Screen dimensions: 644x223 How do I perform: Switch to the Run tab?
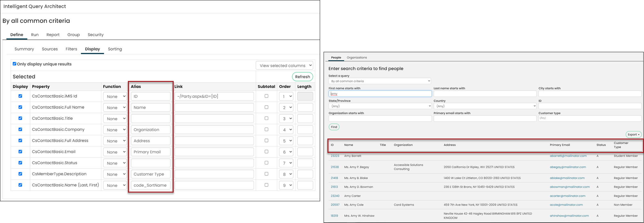point(35,35)
